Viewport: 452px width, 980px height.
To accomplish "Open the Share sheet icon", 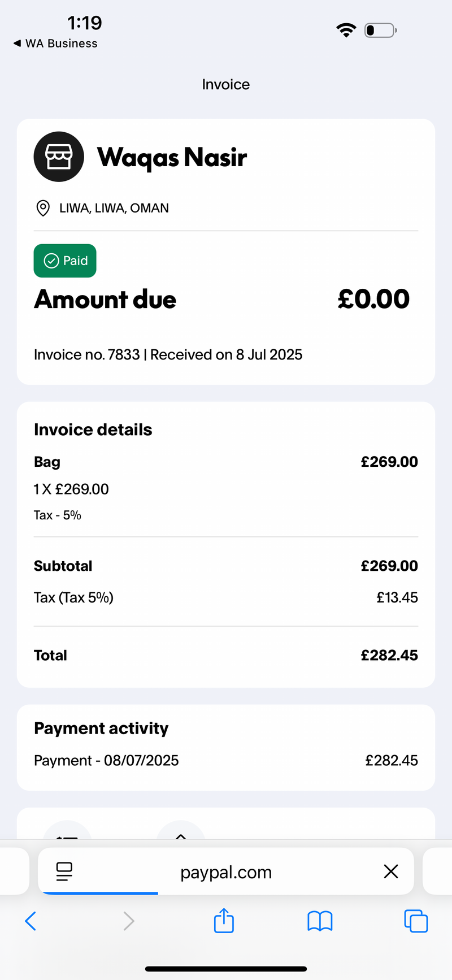I will pos(224,920).
